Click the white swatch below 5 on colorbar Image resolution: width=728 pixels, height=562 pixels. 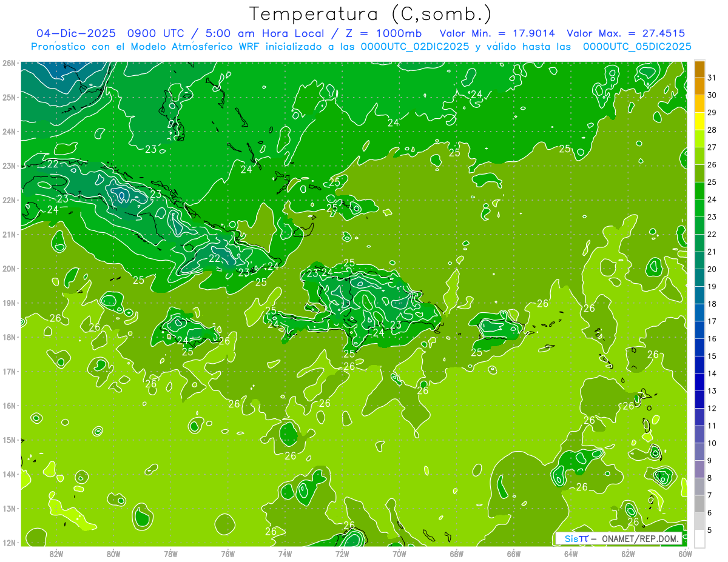pos(699,538)
